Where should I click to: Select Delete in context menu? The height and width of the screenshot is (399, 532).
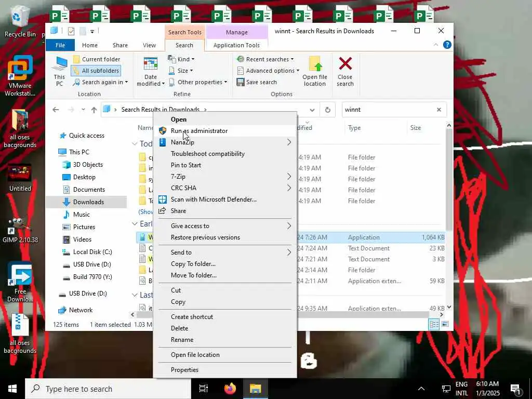pos(225,328)
